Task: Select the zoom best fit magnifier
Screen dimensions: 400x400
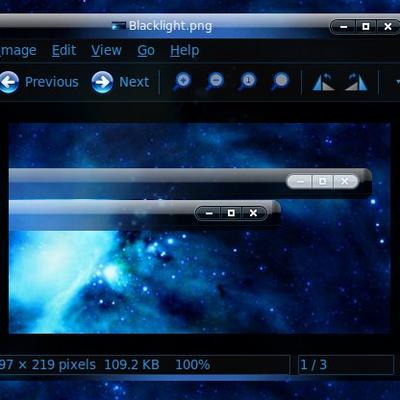Action: pyautogui.click(x=280, y=82)
